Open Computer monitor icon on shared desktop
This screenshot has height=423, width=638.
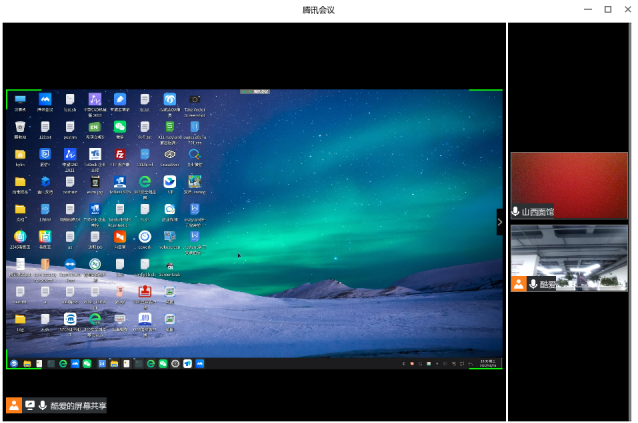[x=20, y=99]
